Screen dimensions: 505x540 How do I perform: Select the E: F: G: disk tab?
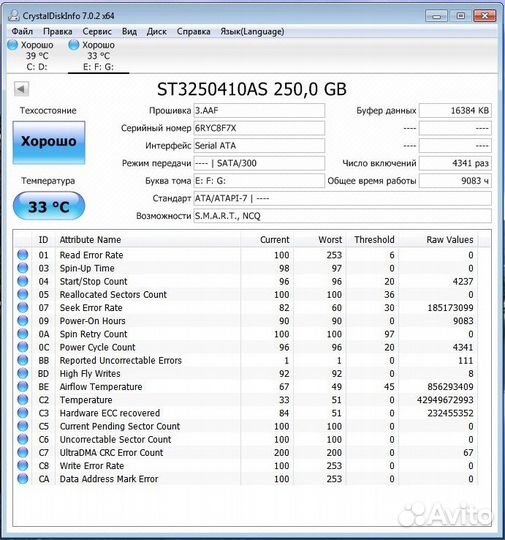98,56
